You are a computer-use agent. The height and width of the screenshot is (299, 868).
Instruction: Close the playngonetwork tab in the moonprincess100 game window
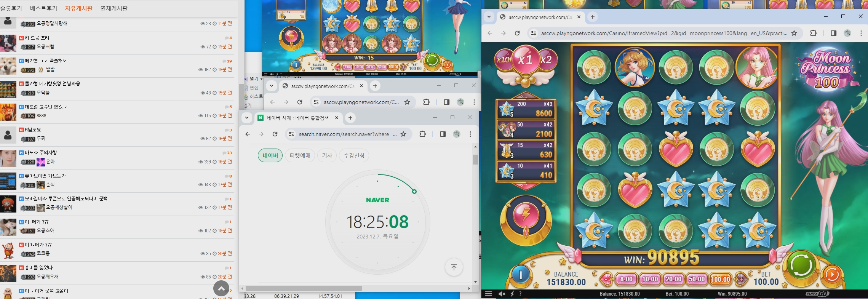(579, 17)
